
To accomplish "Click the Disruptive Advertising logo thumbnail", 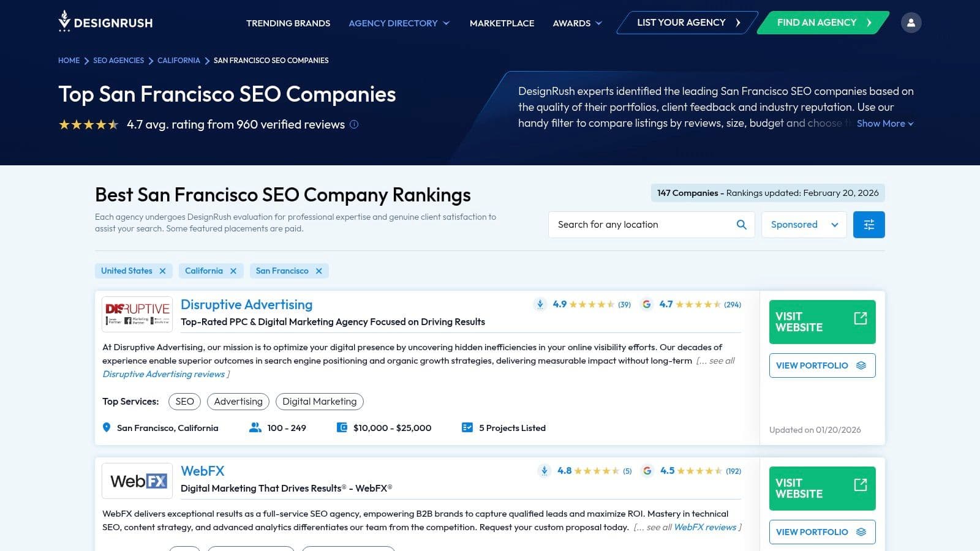I will click(137, 314).
